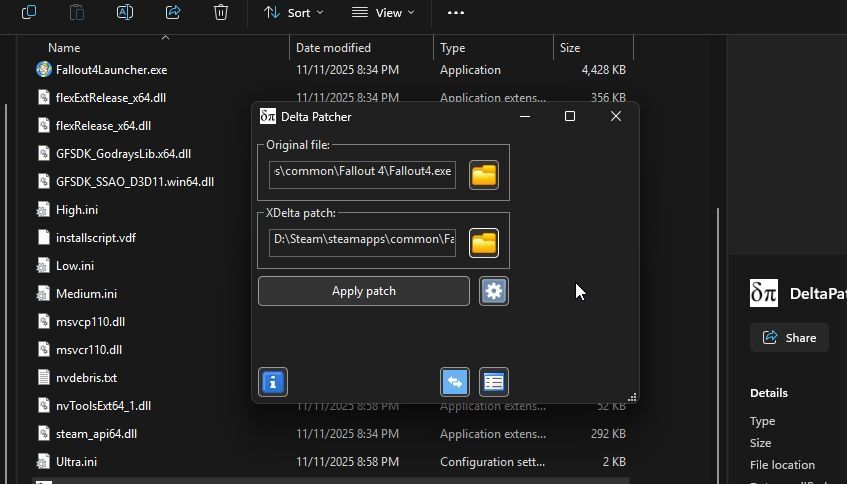Open the Delta Patcher about info icon
847x484 pixels.
[x=273, y=382]
